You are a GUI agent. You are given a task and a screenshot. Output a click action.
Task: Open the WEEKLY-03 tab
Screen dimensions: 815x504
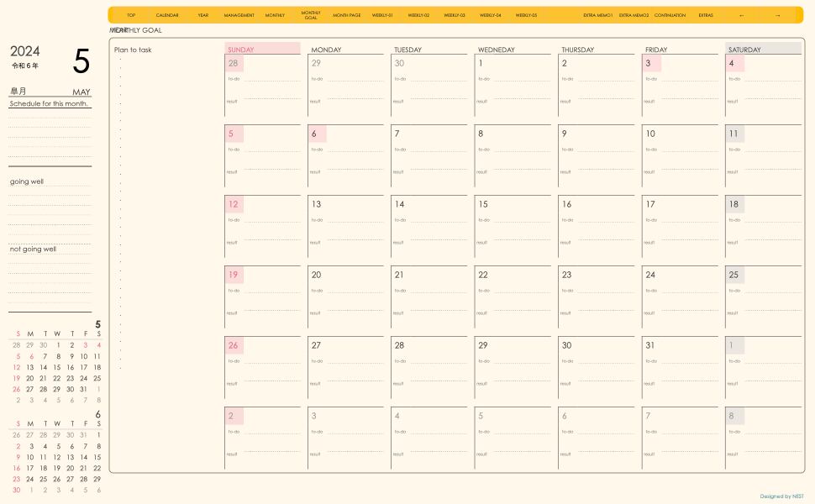455,15
